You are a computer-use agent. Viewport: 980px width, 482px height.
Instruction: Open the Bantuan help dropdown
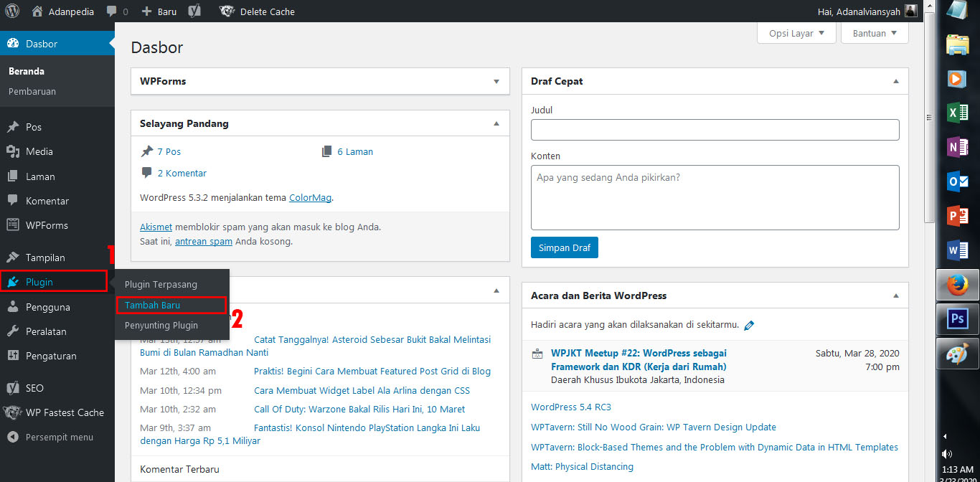click(873, 33)
